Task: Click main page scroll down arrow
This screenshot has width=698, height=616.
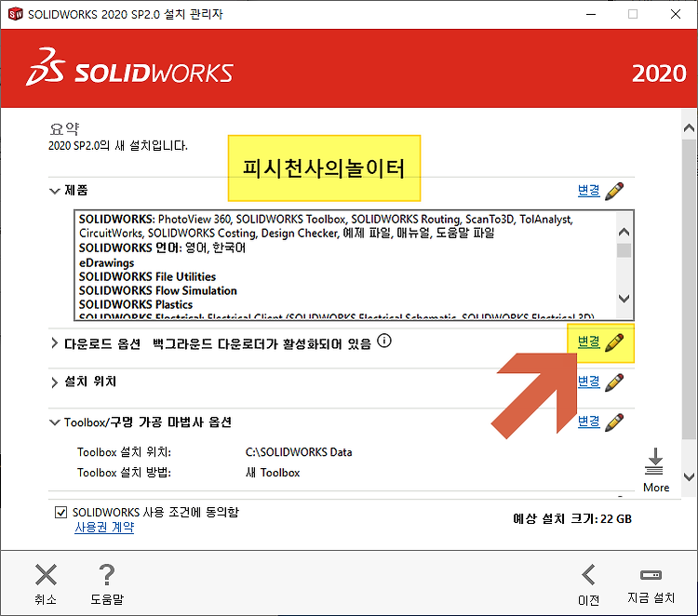Action: coord(689,476)
